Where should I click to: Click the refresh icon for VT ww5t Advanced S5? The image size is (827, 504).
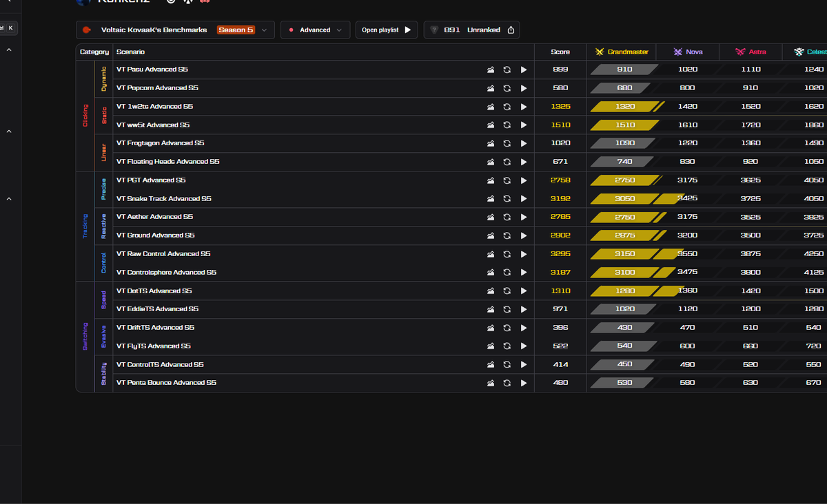coord(507,125)
